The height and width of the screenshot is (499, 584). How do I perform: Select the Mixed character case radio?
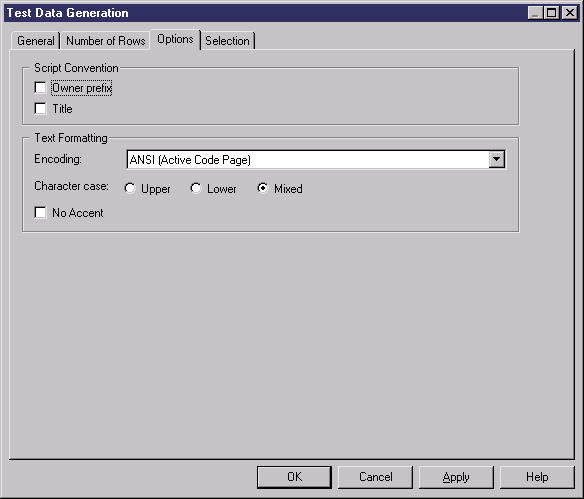point(263,188)
